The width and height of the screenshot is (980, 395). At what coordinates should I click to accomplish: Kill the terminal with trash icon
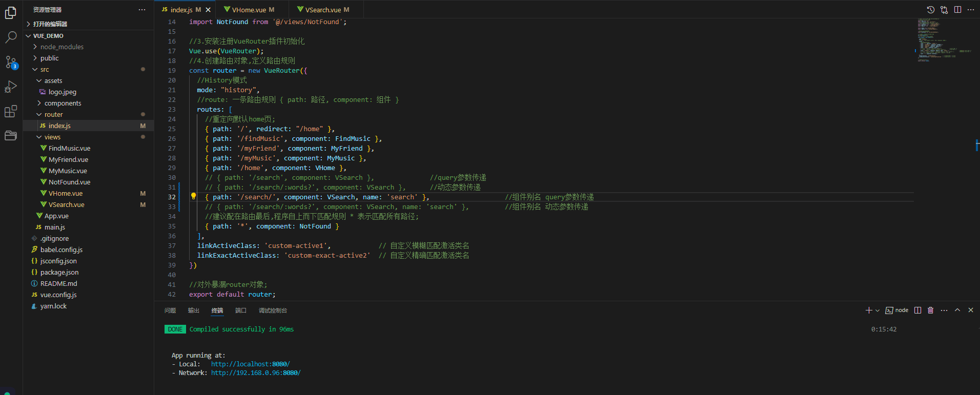pyautogui.click(x=931, y=310)
